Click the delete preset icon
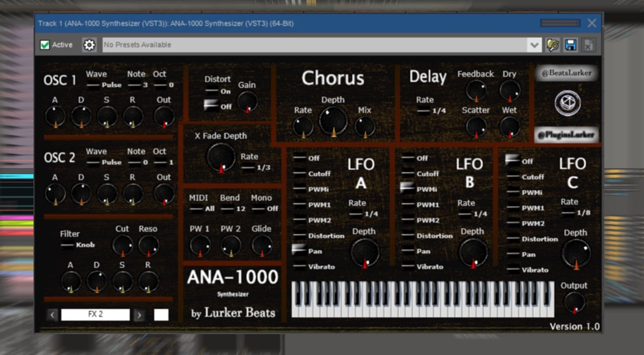This screenshot has width=644, height=355. (588, 45)
